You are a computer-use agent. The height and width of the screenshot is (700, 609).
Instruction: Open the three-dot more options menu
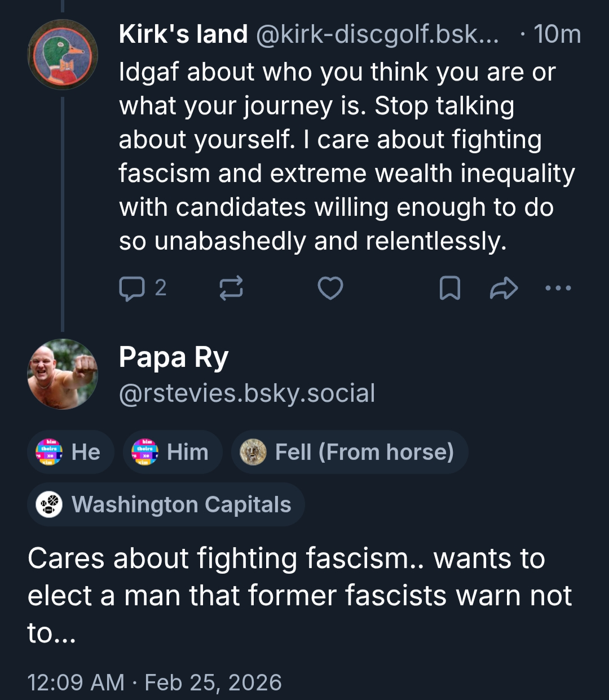click(x=558, y=289)
